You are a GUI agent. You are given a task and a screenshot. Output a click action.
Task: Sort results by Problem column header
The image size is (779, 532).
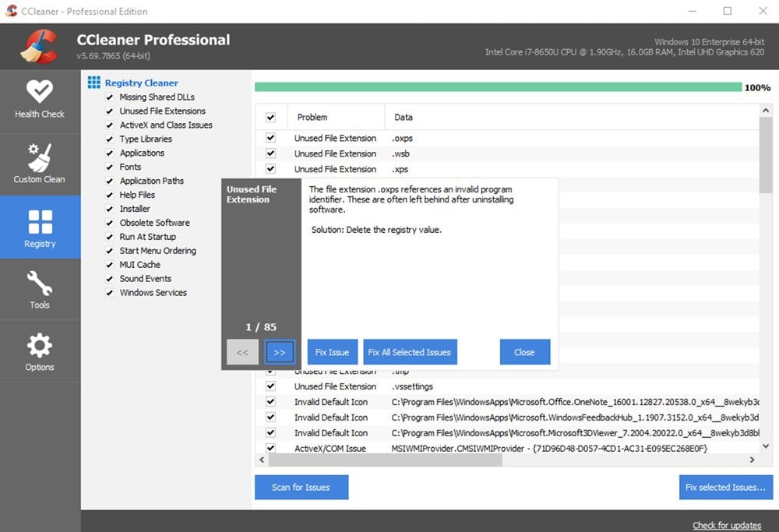[312, 118]
